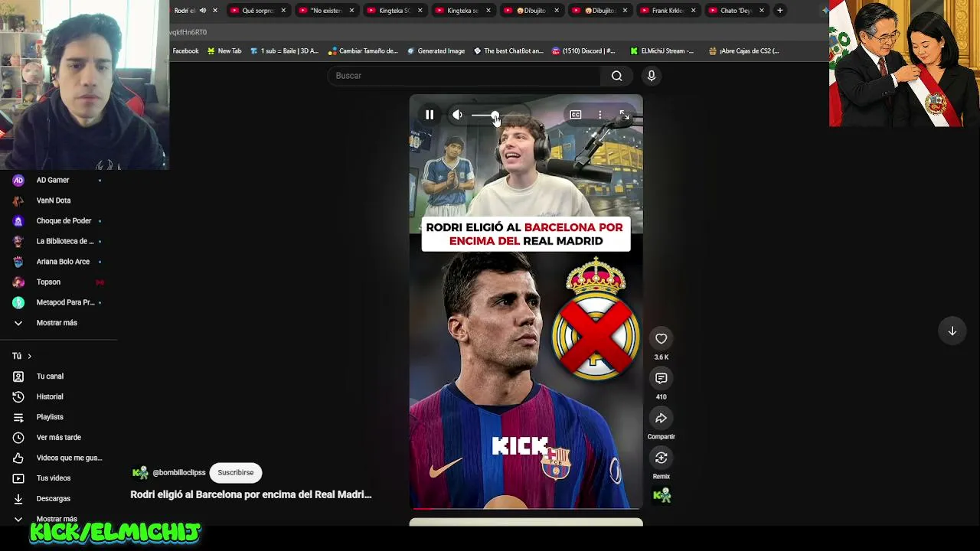Open Videos que me gustan list

[69, 458]
